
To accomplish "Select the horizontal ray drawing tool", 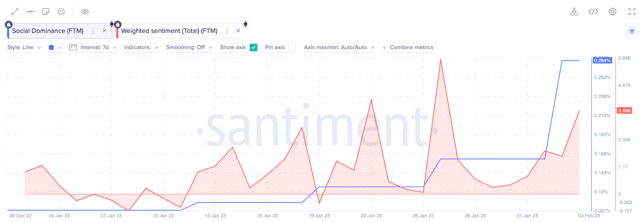I will 31,12.
